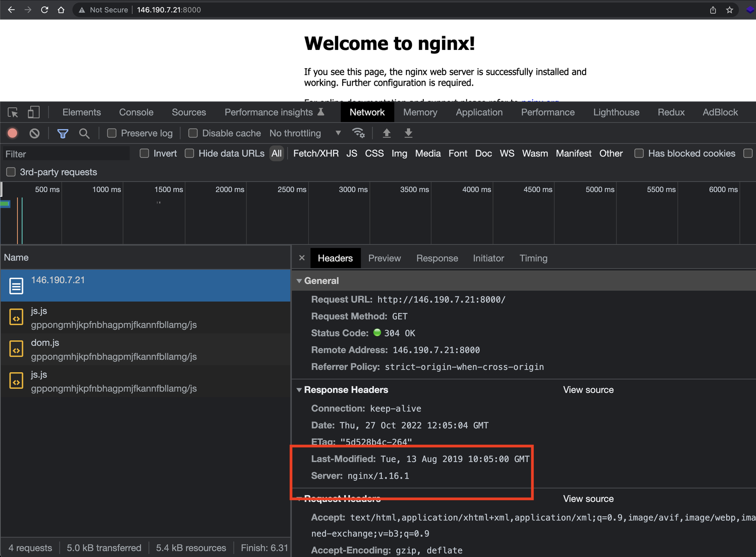This screenshot has height=557, width=756.
Task: Check the Has blocked cookies checkbox
Action: [639, 153]
